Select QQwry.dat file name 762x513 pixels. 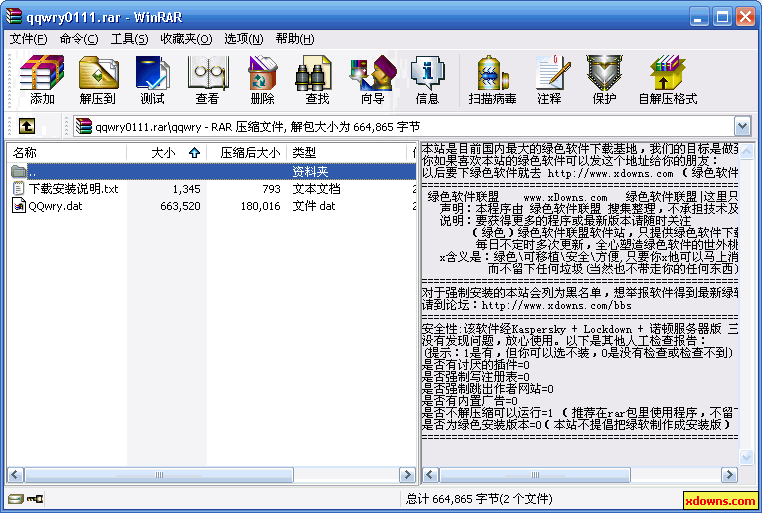click(x=55, y=206)
